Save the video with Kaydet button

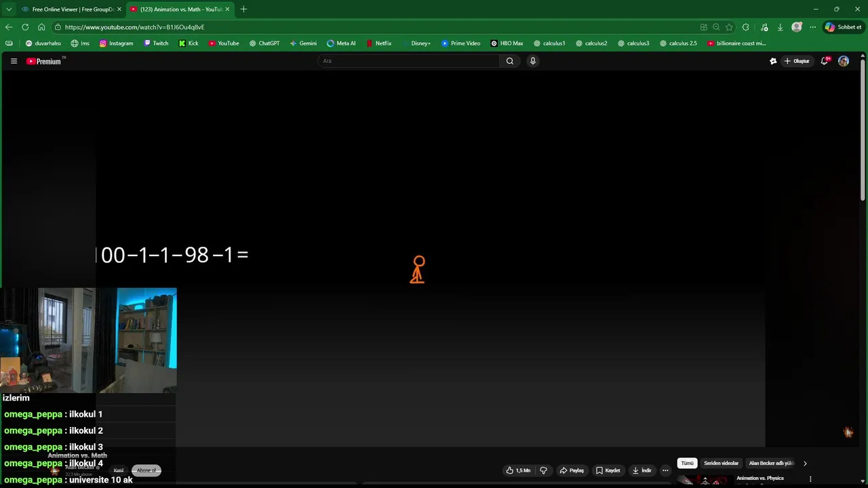[608, 470]
